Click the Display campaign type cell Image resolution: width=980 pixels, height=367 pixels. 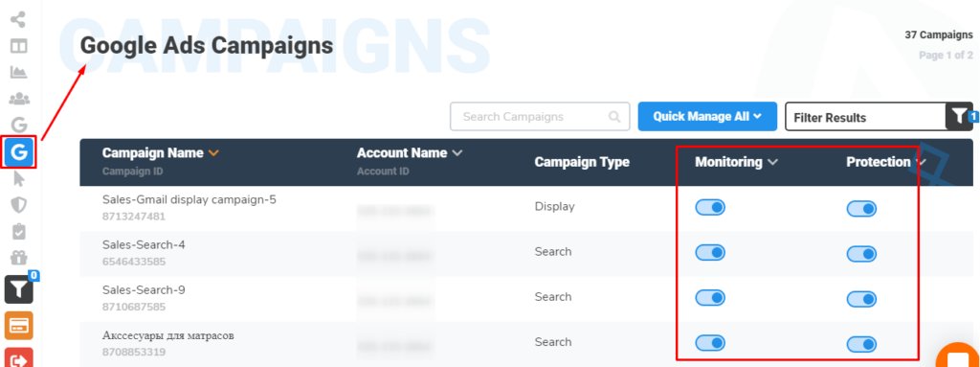pos(554,206)
